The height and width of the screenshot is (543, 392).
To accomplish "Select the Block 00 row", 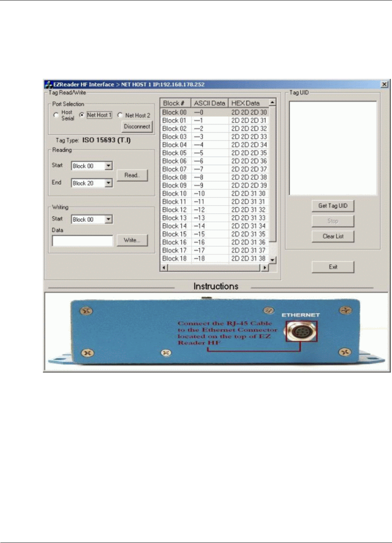I will (215, 112).
